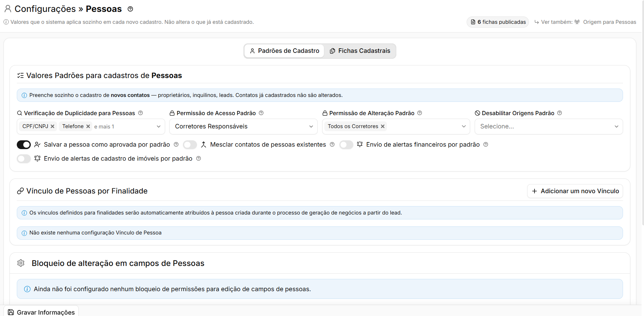Click the help icon next to Pessoas title
Screen dimensions: 644x316
coord(130,9)
